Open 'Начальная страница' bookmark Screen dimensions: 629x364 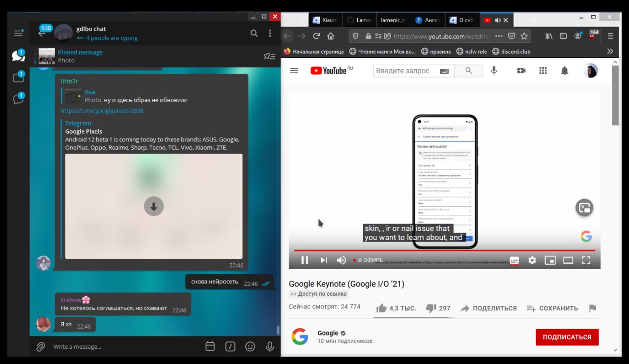point(313,51)
